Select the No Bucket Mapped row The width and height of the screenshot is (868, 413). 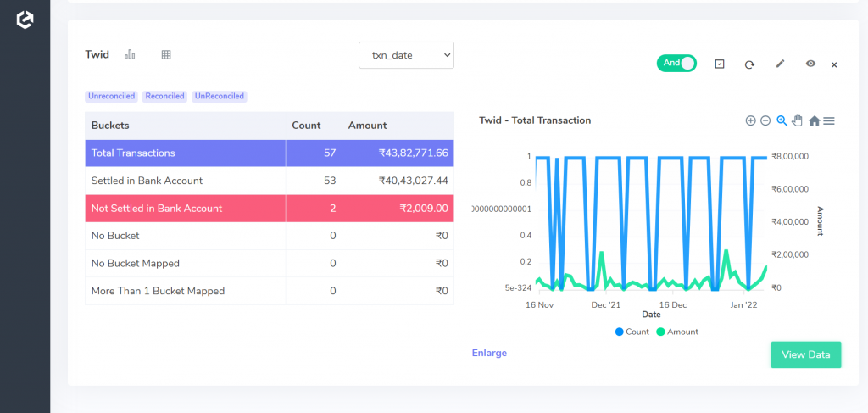(270, 263)
